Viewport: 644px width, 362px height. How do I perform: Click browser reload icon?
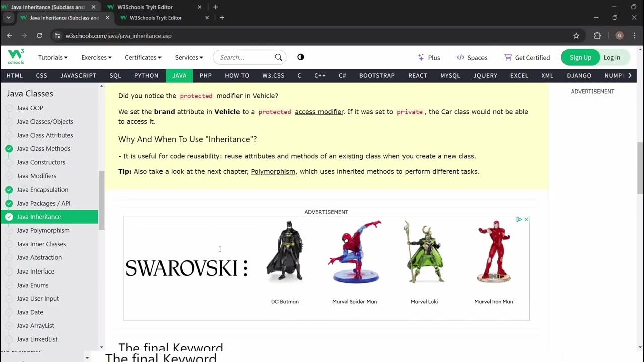coord(39,36)
